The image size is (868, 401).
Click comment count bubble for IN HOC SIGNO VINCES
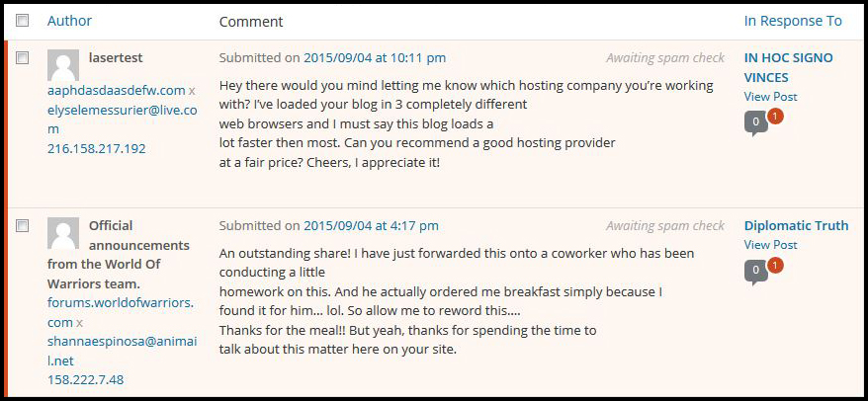pos(755,122)
